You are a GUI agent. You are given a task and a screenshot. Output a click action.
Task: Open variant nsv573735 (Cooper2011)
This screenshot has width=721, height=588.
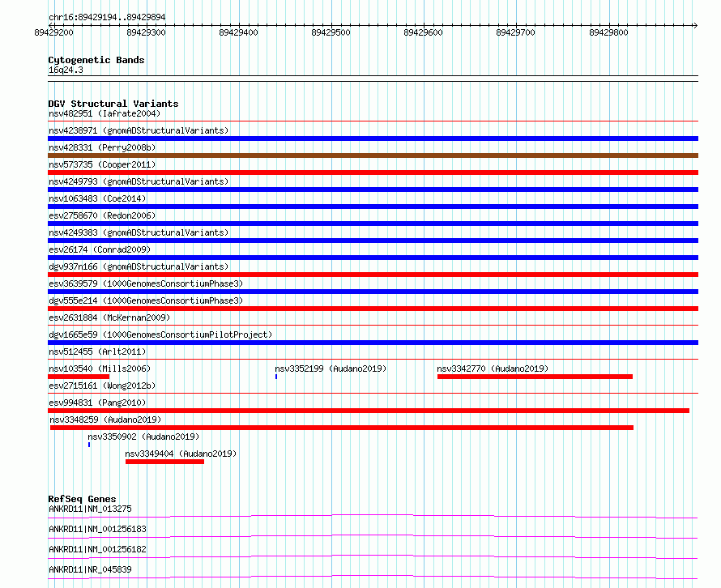coord(102,164)
